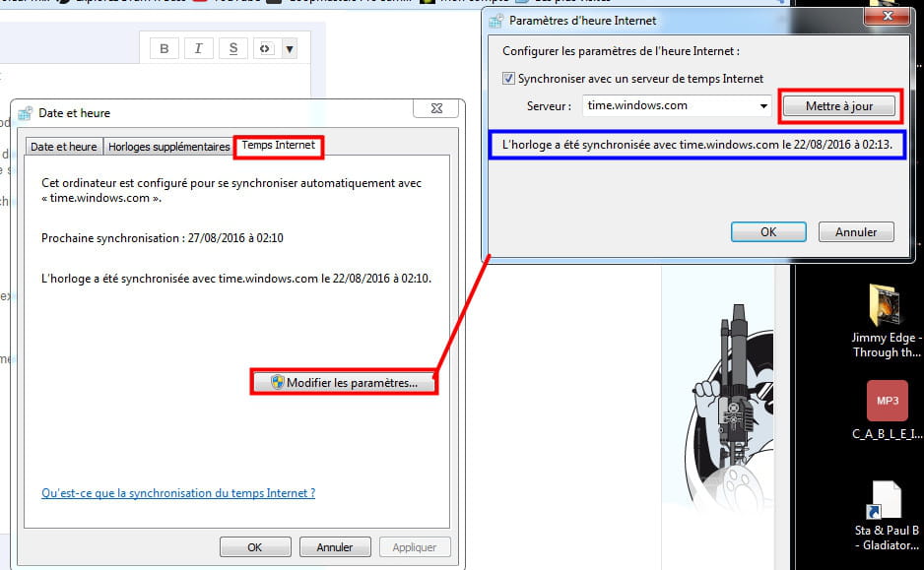Open the Horloges supplémentaires tab
This screenshot has height=570, width=924.
[168, 147]
